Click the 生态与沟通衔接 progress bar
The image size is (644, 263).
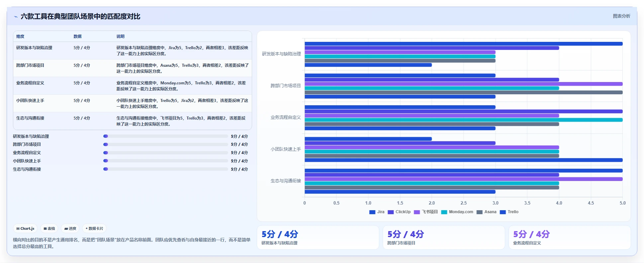(165, 169)
